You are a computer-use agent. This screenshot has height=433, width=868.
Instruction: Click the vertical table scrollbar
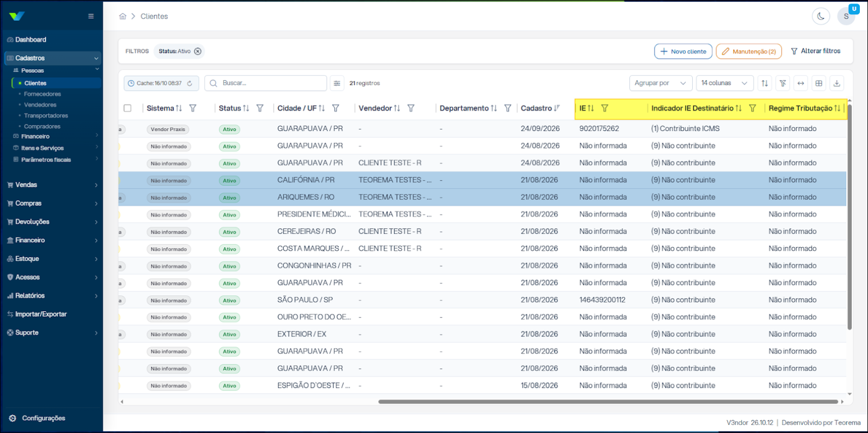(x=849, y=216)
